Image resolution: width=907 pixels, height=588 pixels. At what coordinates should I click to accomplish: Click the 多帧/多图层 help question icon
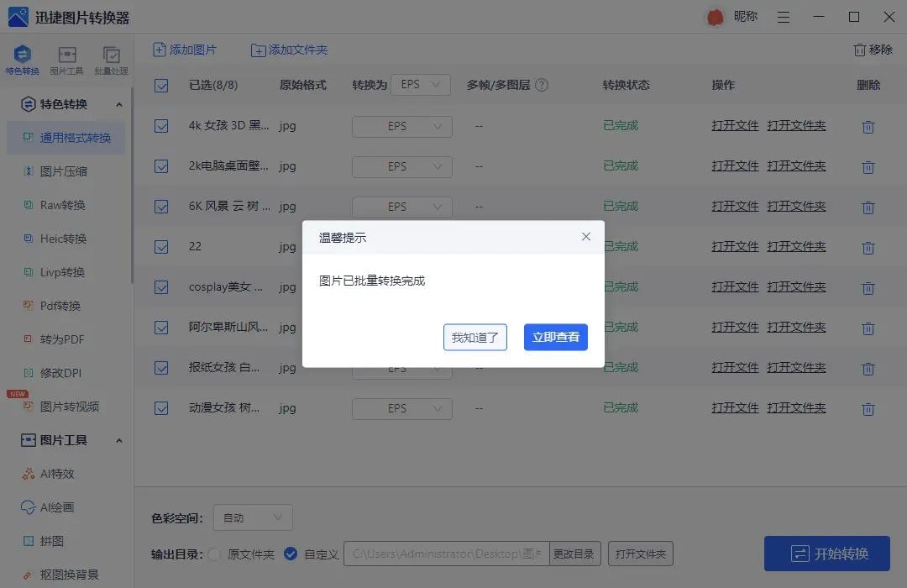(542, 85)
